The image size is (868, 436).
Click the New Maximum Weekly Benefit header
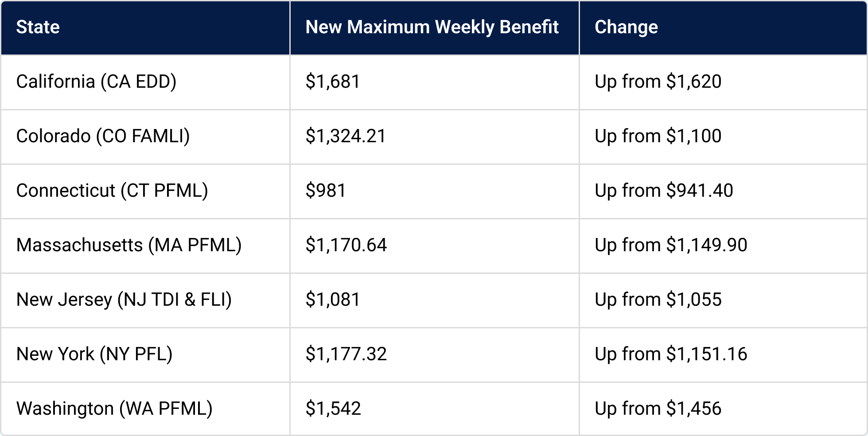pyautogui.click(x=432, y=27)
